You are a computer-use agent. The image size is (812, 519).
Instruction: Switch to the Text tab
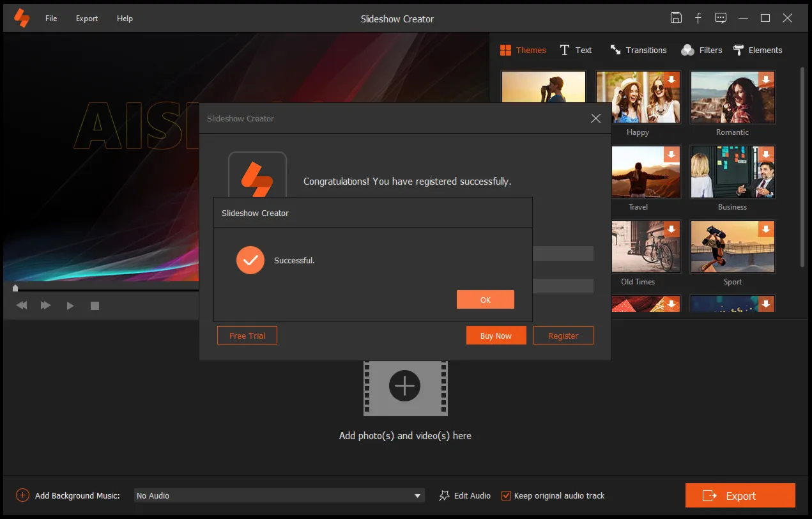(x=576, y=50)
